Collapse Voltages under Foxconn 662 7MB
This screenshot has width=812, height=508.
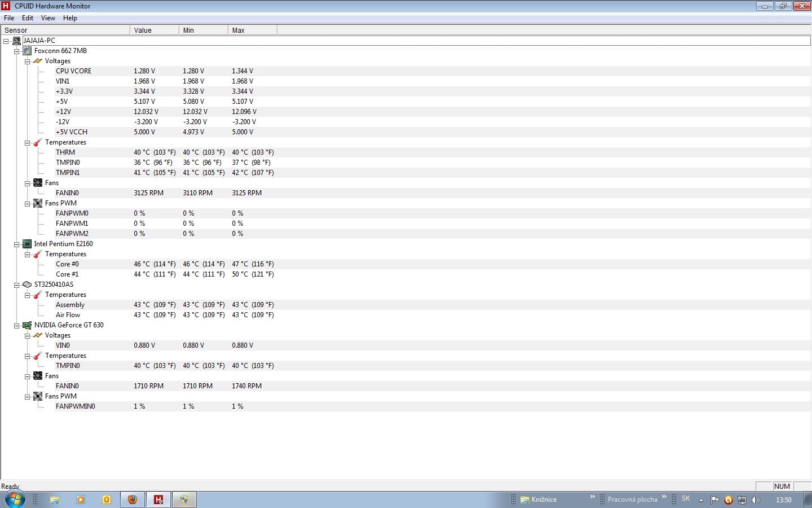point(27,62)
